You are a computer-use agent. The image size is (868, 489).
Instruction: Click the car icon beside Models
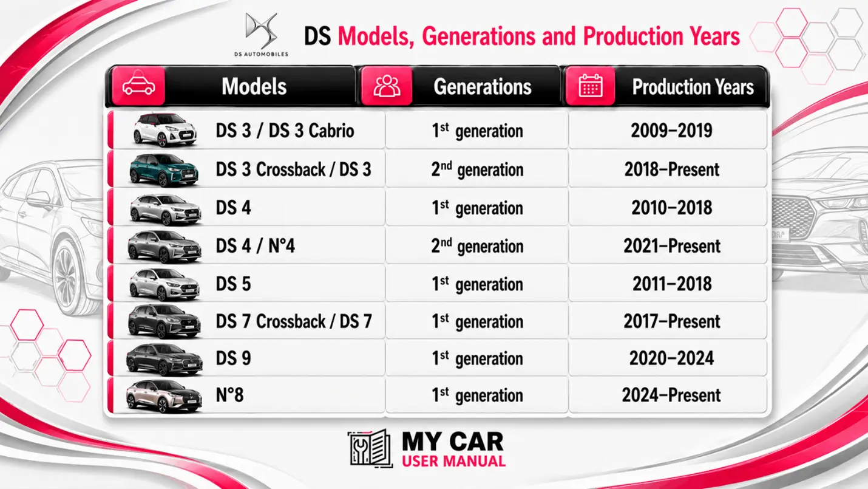click(139, 86)
